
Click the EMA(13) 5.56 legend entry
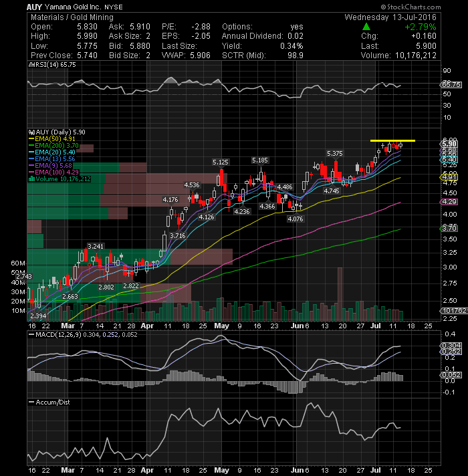[x=55, y=158]
